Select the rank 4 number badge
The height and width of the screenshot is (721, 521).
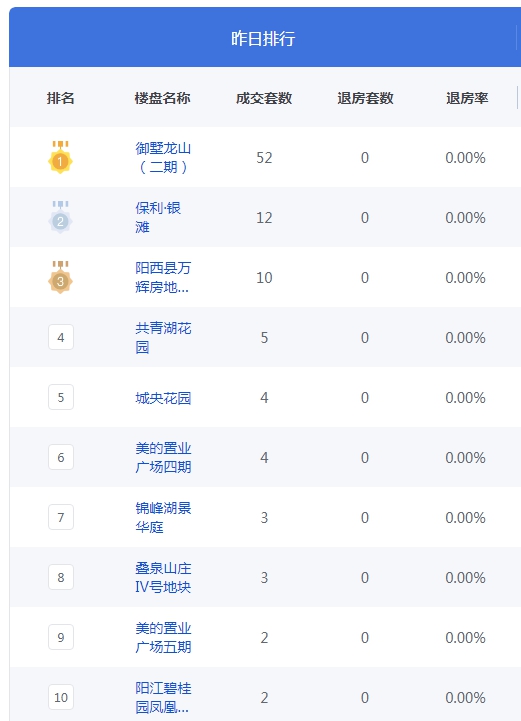[61, 338]
